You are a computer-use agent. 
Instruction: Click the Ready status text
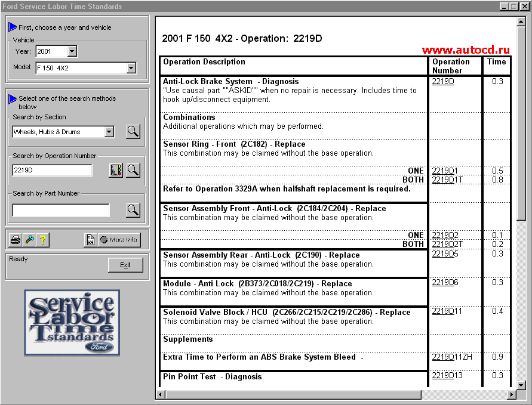tap(19, 259)
